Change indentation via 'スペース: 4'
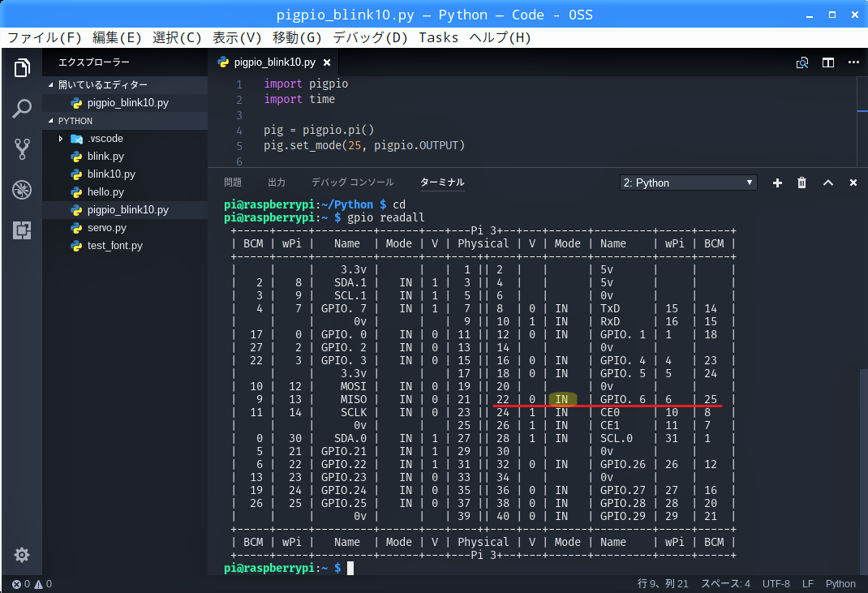Screen dimensions: 868x593 click(x=726, y=583)
